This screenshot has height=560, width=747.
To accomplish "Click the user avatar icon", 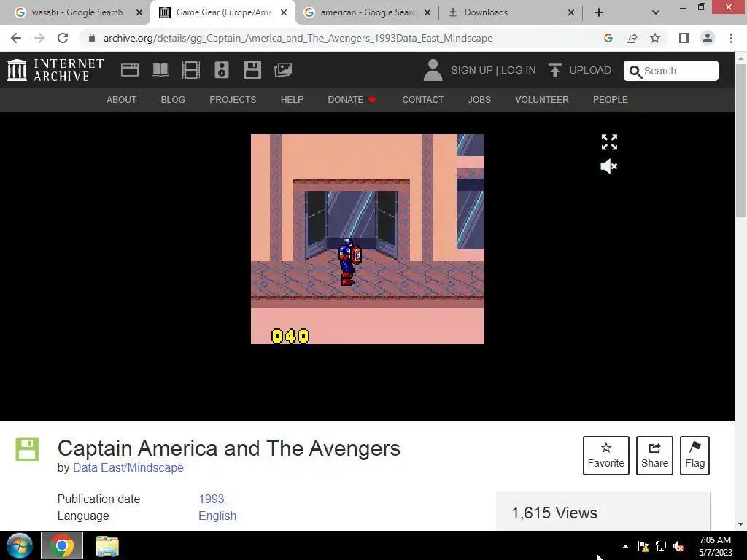I will (x=433, y=70).
